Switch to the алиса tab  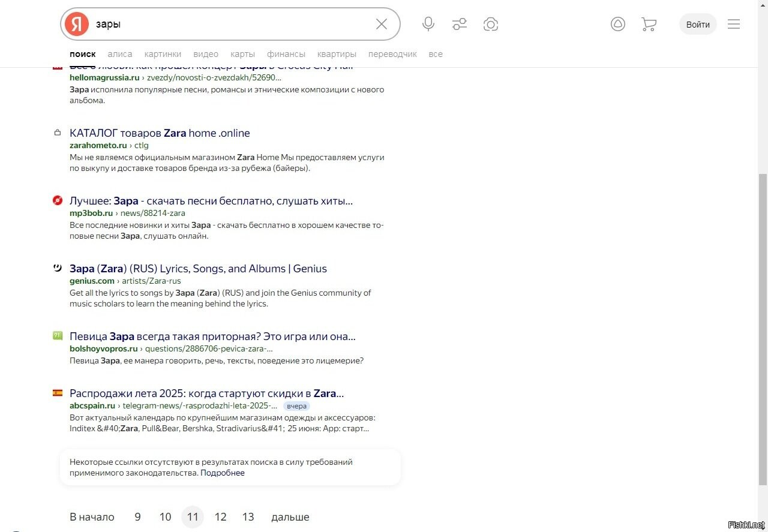[120, 54]
